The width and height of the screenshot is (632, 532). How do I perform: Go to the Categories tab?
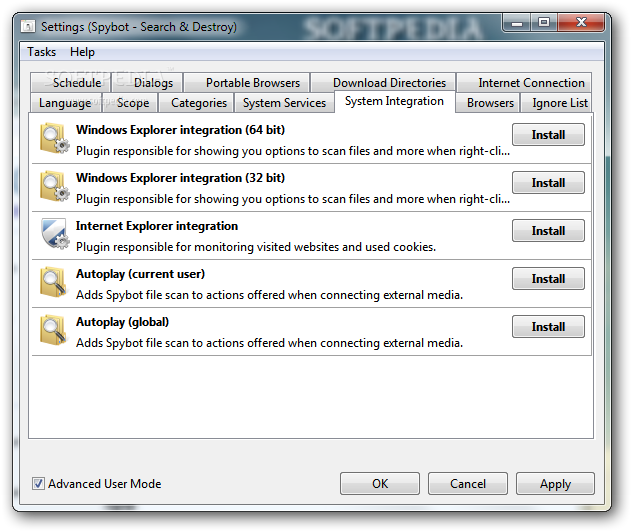click(x=196, y=103)
